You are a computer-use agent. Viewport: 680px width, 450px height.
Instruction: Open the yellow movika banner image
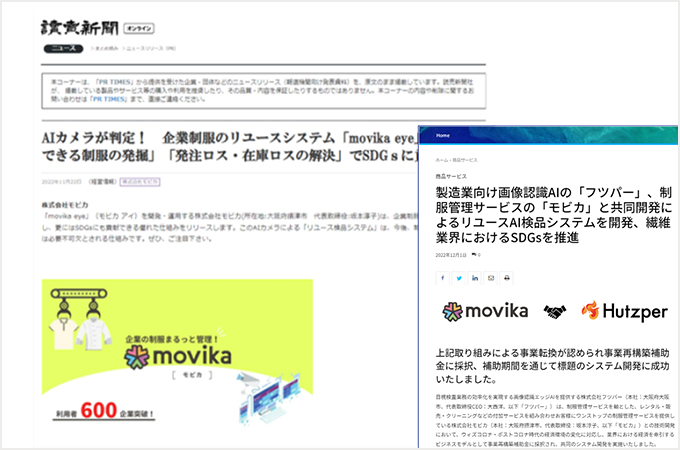pos(177,353)
